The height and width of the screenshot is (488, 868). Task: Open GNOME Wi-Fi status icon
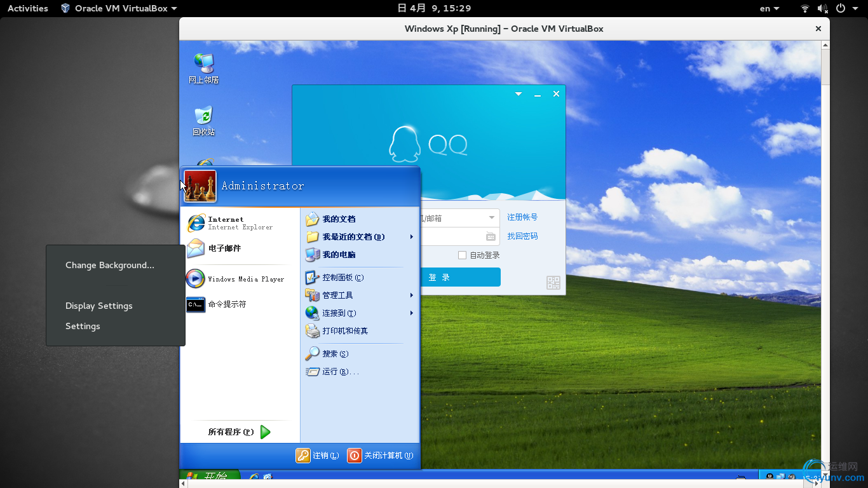804,8
